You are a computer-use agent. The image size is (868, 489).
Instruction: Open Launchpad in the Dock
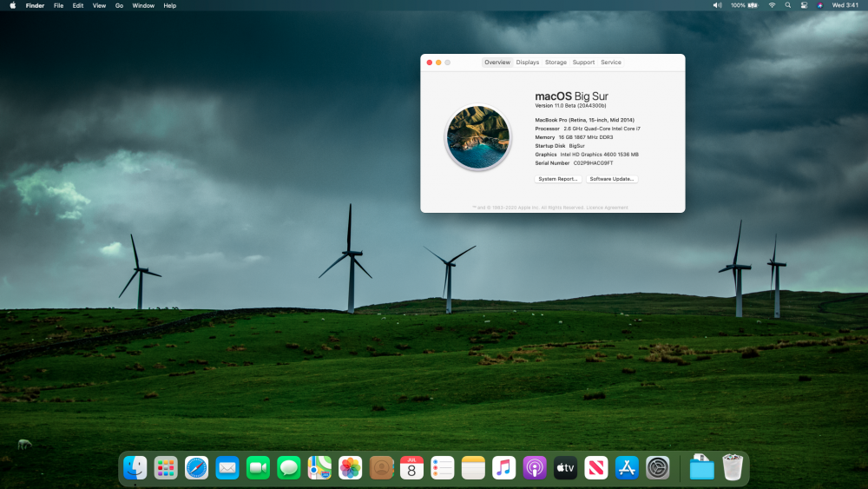coord(166,468)
